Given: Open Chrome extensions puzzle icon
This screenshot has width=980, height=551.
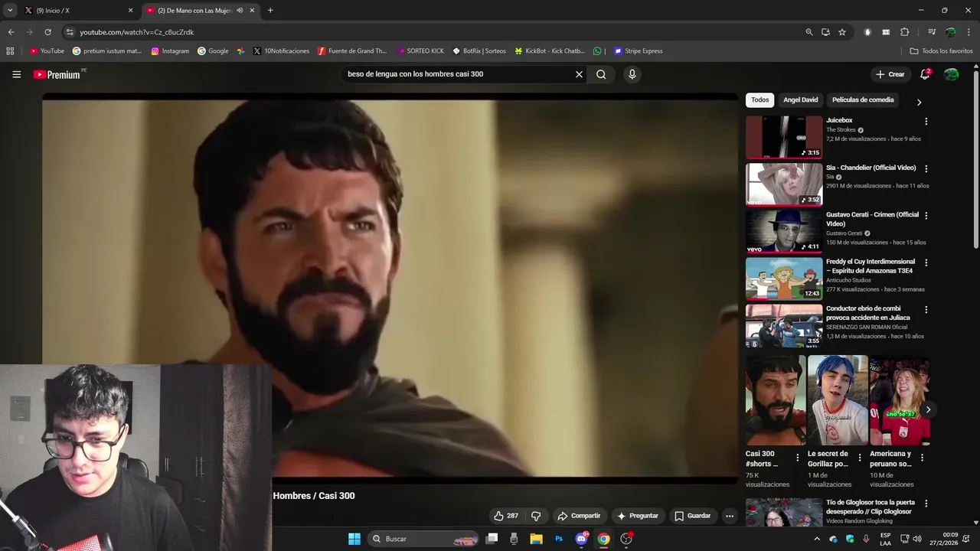Looking at the screenshot, I should pos(905,32).
